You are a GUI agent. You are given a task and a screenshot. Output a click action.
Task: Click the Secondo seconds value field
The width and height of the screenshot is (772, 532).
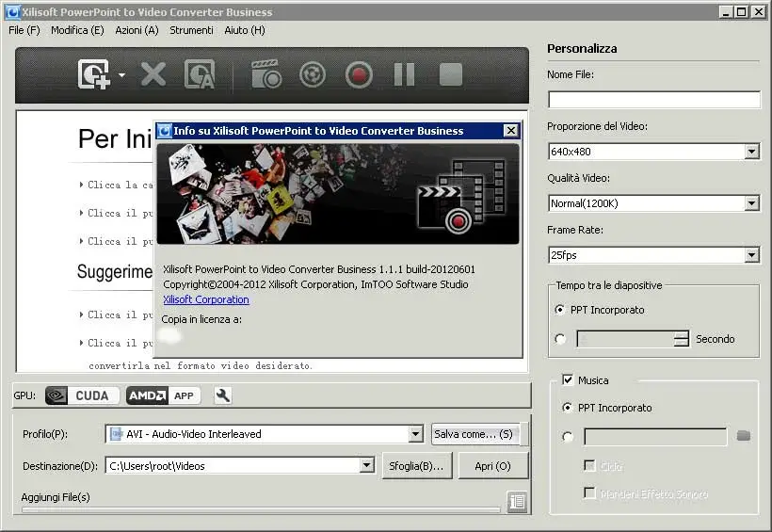625,339
